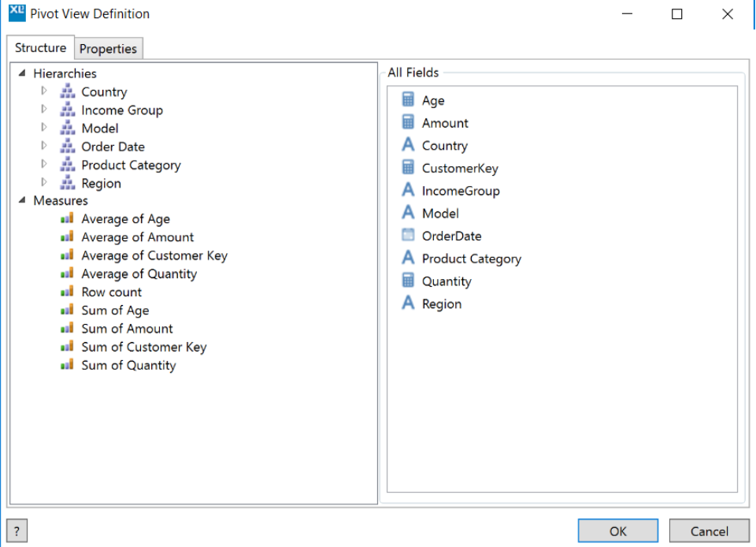This screenshot has height=547, width=756.
Task: Click the OK button
Action: click(617, 530)
